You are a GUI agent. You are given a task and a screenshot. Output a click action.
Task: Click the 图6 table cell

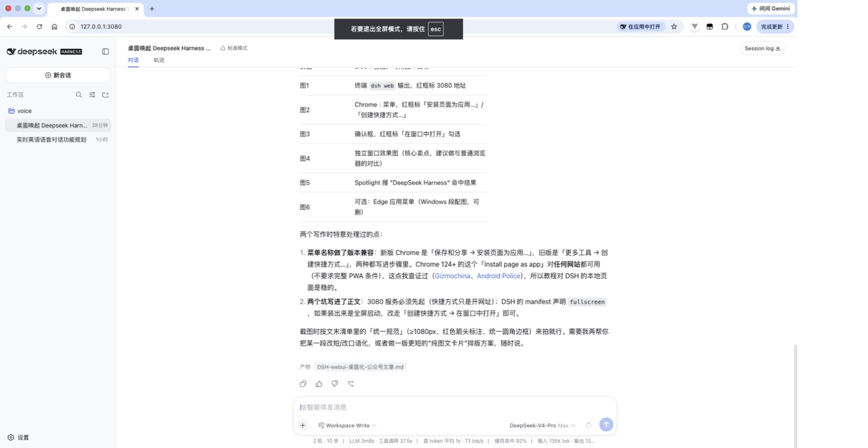click(305, 207)
